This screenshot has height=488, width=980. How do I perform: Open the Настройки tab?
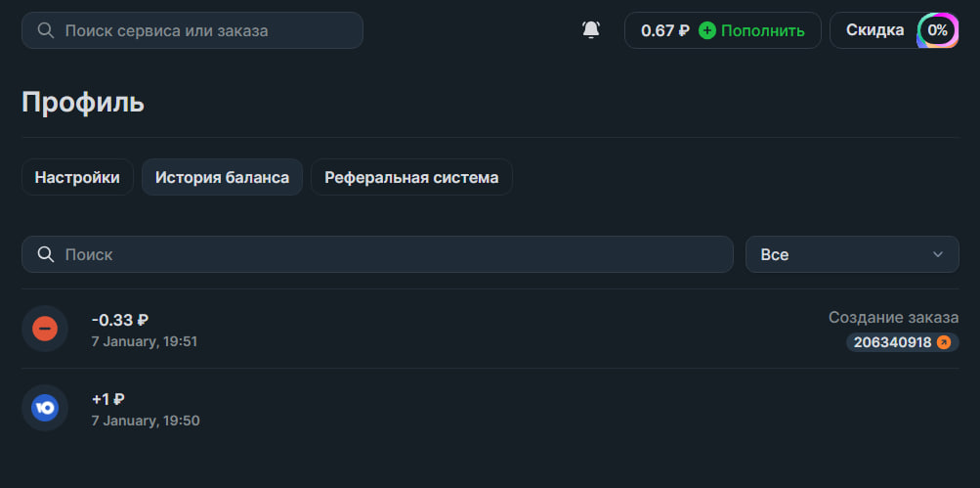pyautogui.click(x=77, y=177)
